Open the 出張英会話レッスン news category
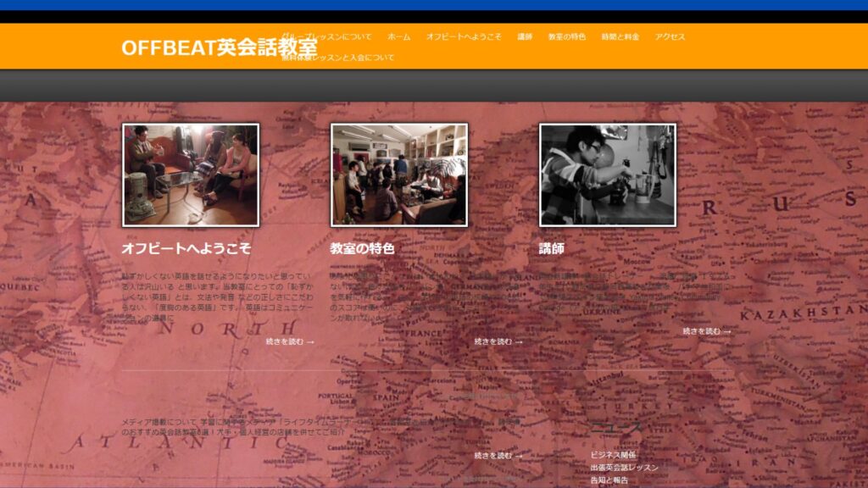Screen dimensions: 868x488 pyautogui.click(x=624, y=468)
